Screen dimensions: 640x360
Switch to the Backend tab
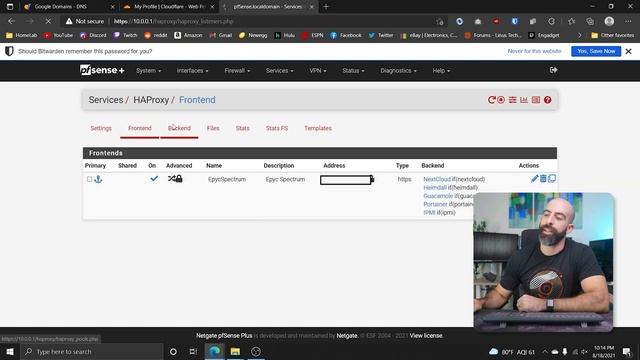(179, 128)
